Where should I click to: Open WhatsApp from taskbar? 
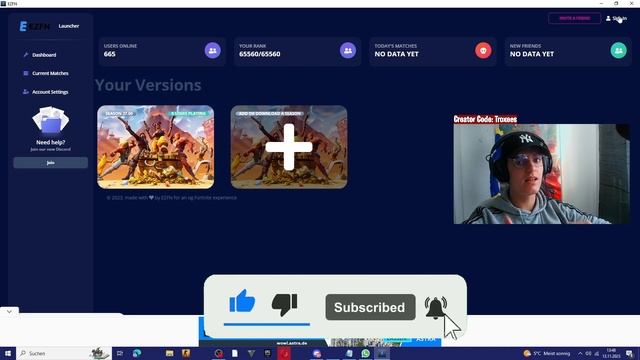click(366, 353)
